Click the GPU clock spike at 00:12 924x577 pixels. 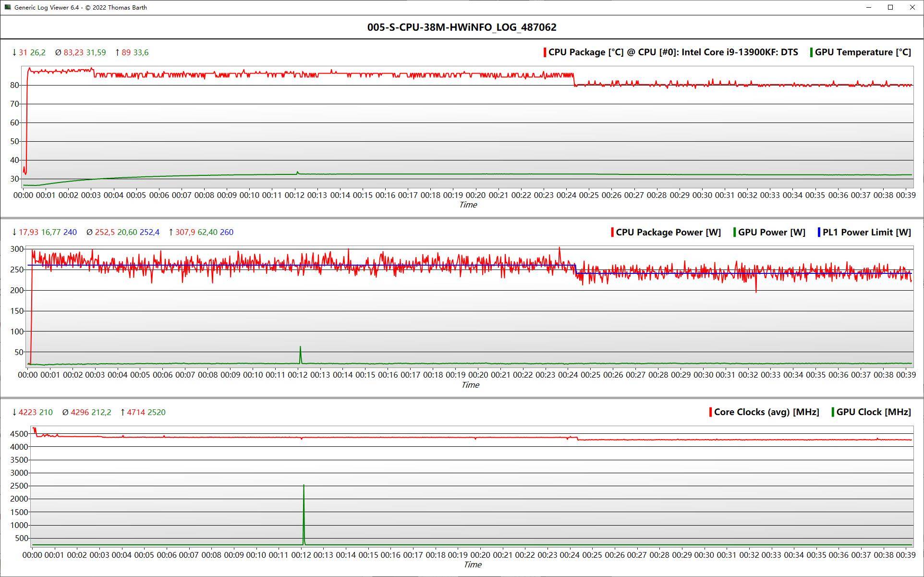(304, 509)
